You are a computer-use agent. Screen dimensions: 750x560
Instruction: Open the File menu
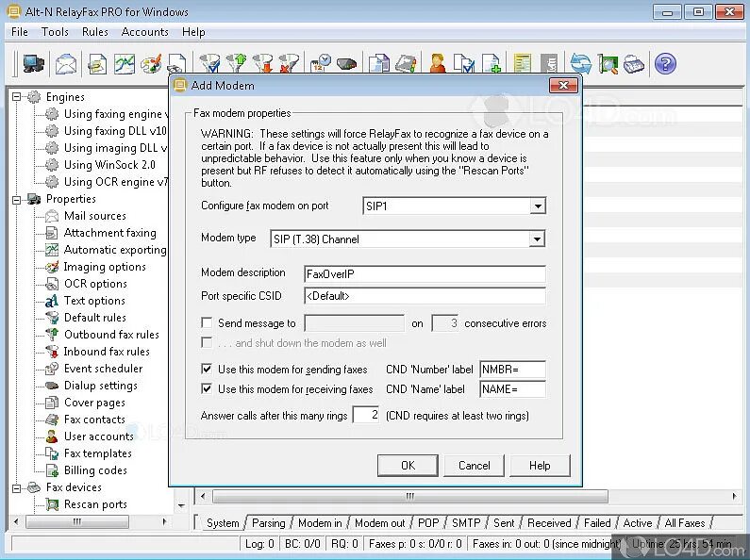click(x=20, y=32)
